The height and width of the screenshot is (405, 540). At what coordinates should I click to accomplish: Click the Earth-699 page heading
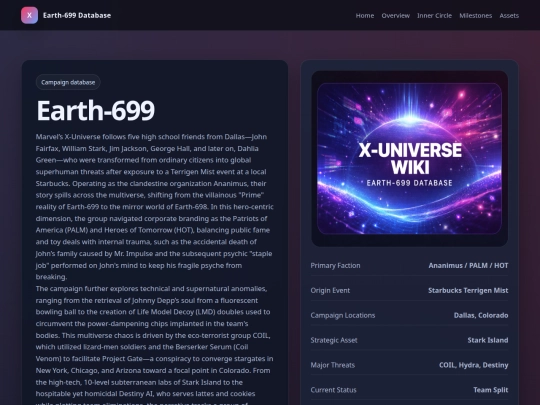click(x=96, y=111)
